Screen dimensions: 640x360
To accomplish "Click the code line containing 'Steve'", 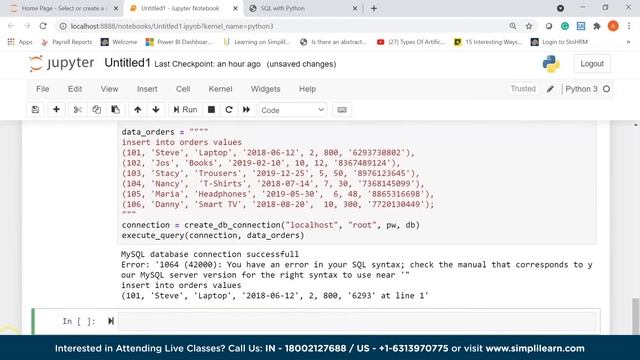I will (268, 153).
